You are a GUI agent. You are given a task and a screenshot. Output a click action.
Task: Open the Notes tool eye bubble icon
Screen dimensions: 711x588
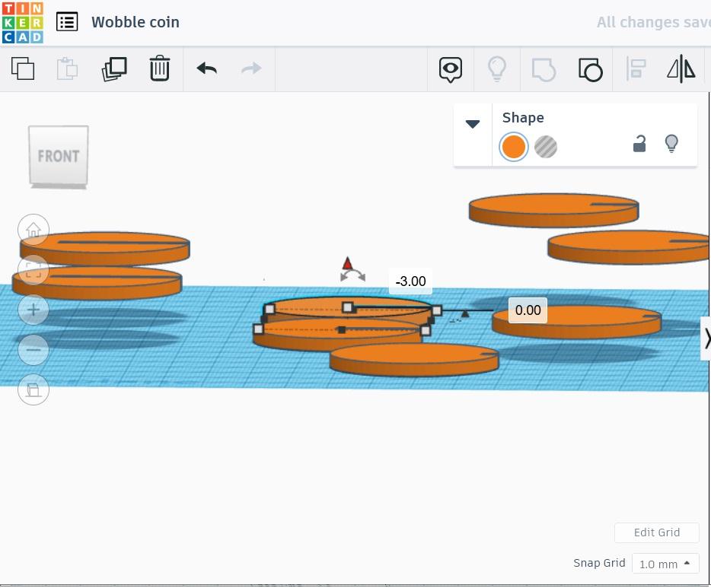450,69
